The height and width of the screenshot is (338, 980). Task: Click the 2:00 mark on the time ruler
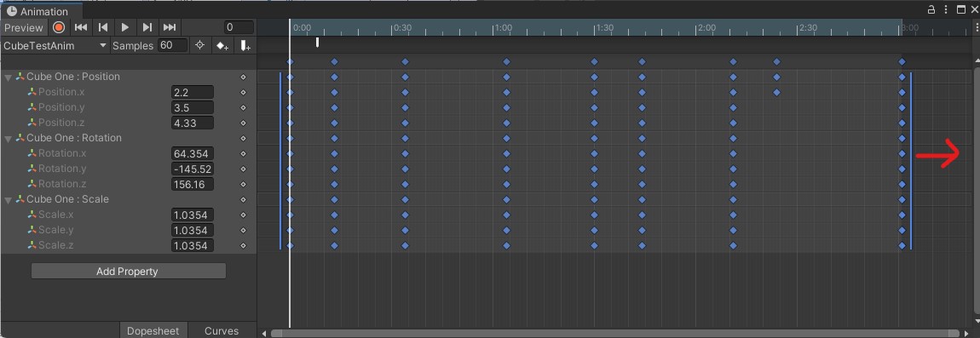coord(706,28)
